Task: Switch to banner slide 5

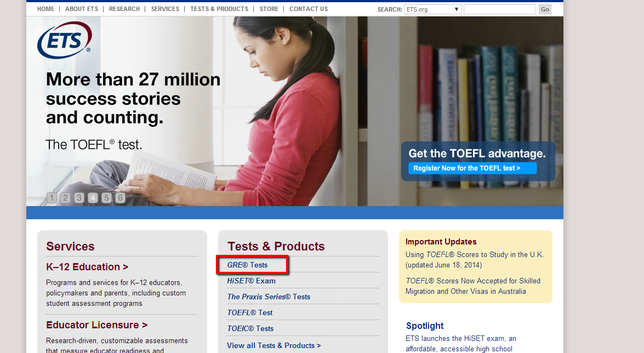Action: [106, 198]
